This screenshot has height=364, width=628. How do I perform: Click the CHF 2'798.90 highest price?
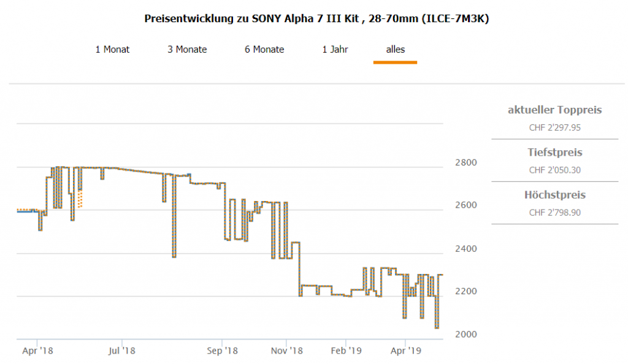click(554, 213)
